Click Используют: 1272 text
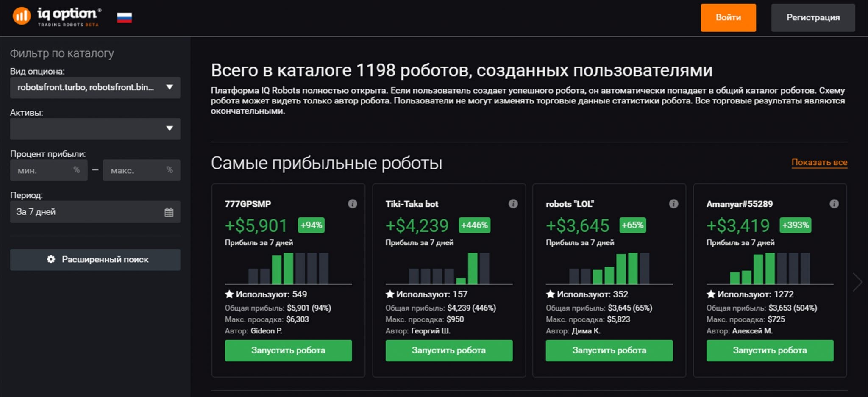Screen dimensions: 868x397 point(755,294)
